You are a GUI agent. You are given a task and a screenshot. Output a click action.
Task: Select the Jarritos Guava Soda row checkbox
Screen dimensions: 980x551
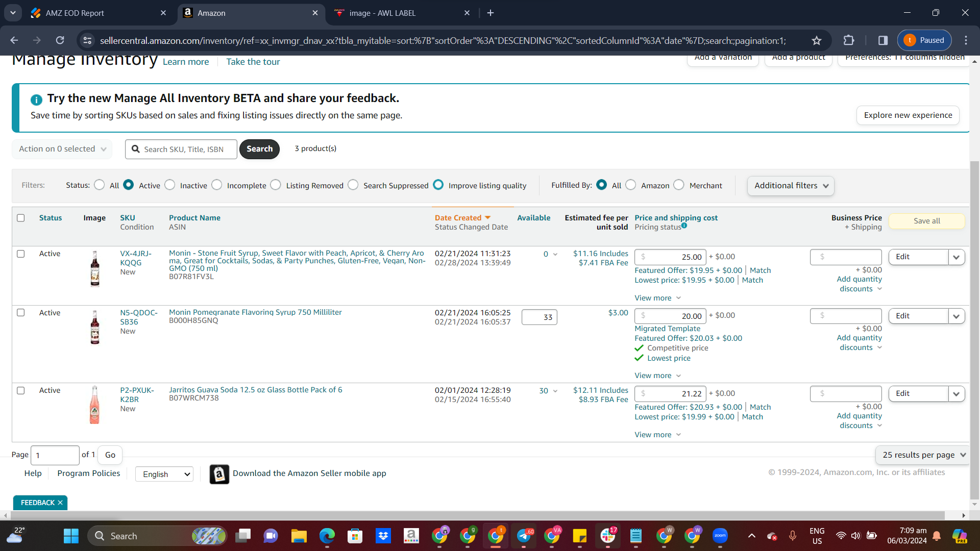[21, 390]
